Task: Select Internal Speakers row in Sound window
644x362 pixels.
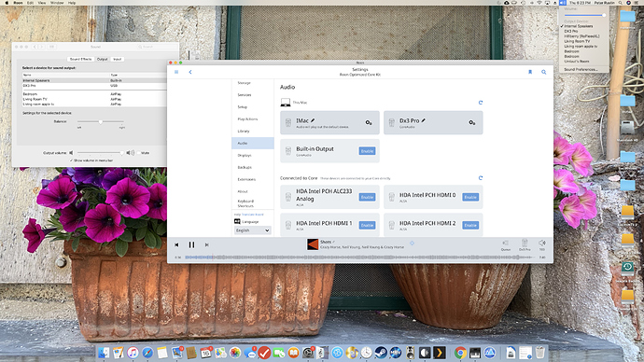Action: (x=94, y=80)
